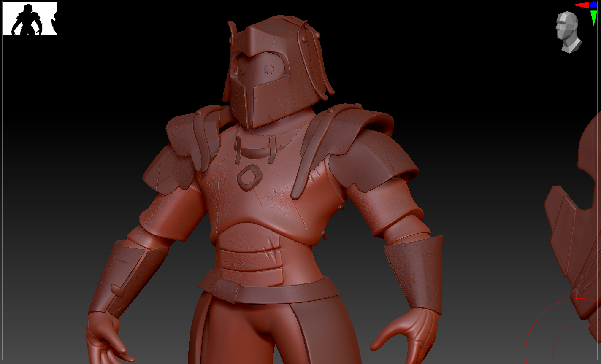This screenshot has width=601, height=364.
Task: Click the blue Z axis dot
Action: (x=594, y=5)
